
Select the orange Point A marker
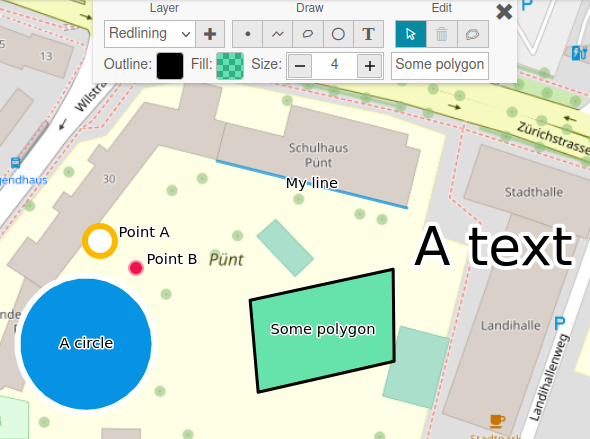(x=100, y=241)
